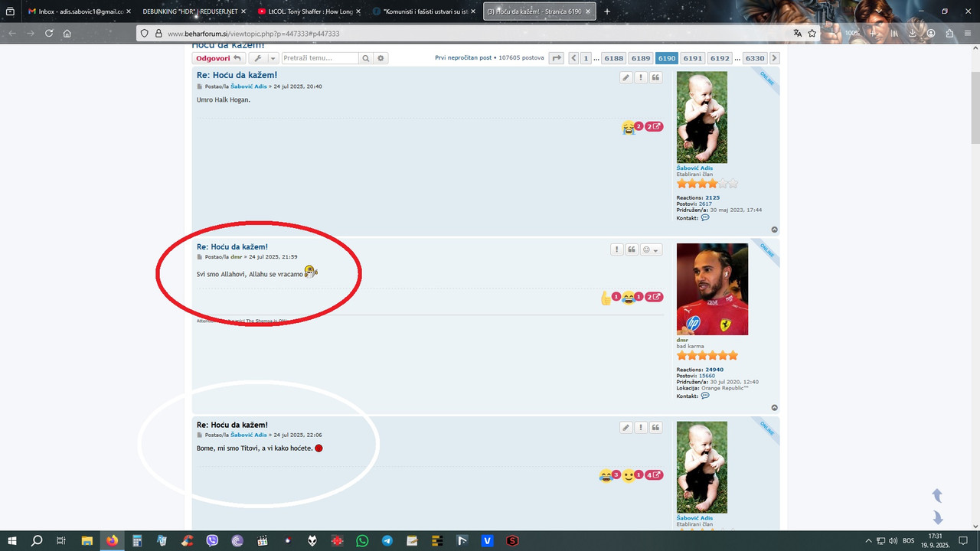Quote the Umro Halk Hogan post

(656, 78)
